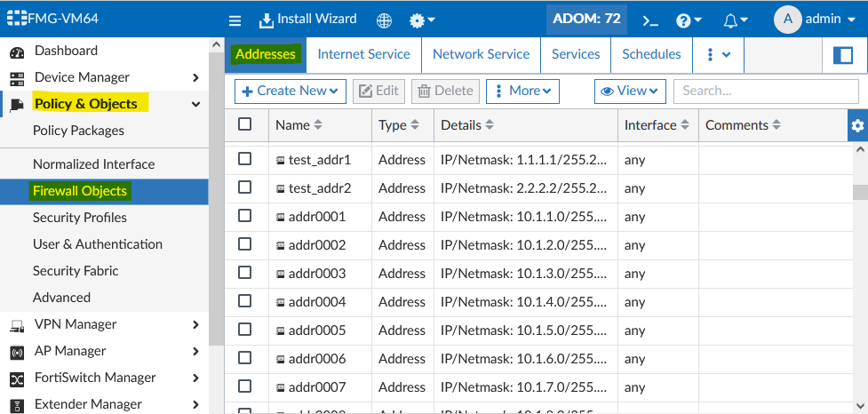
Task: Click the admin avatar circle
Action: pos(787,20)
